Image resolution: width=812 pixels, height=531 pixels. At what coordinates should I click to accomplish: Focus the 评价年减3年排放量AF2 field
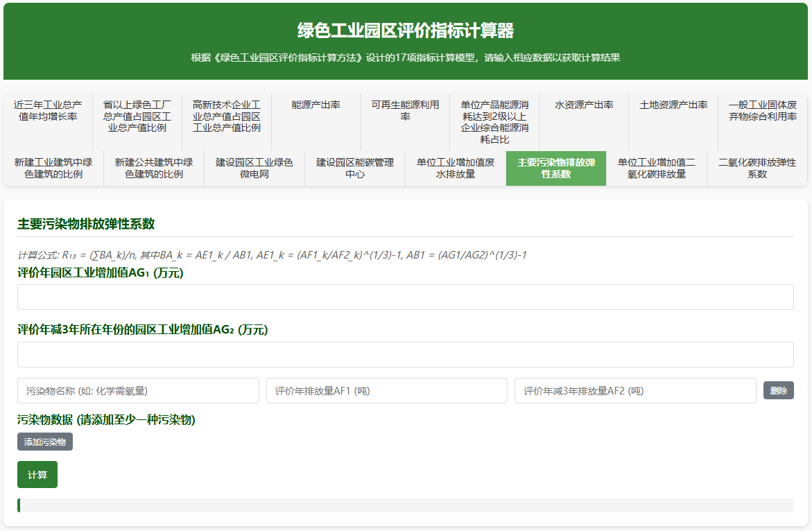634,391
